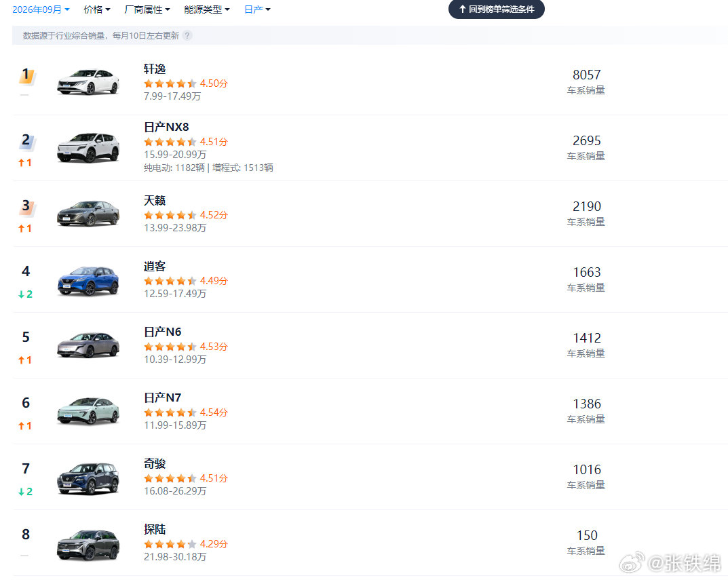
Task: Open the 日产NX8 model link
Action: [166, 128]
